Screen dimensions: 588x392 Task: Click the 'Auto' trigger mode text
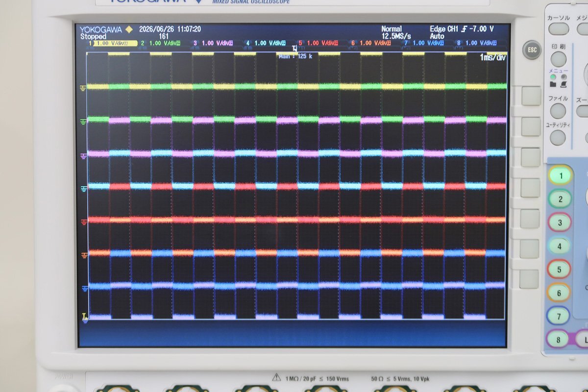click(437, 36)
